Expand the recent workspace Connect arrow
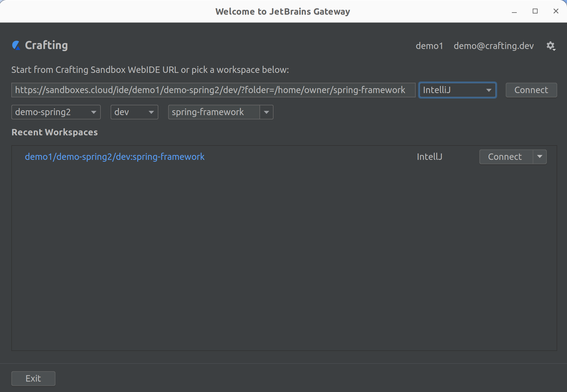Viewport: 567px width, 392px height. pos(540,157)
